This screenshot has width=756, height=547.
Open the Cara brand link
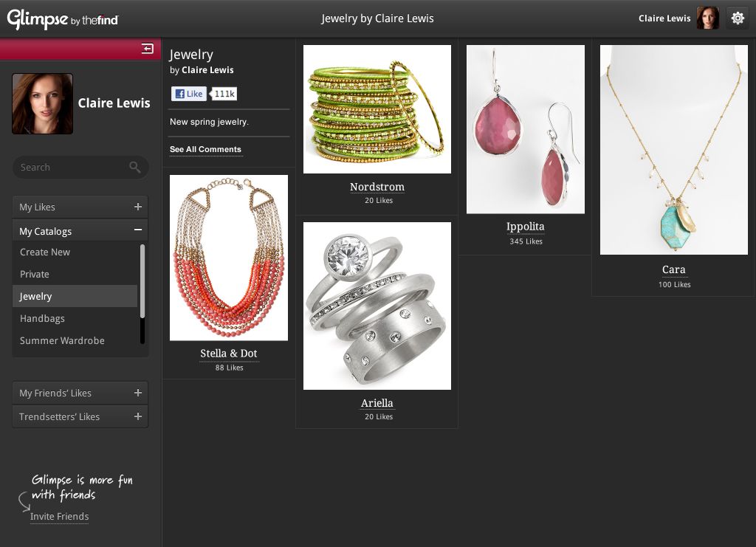[673, 269]
